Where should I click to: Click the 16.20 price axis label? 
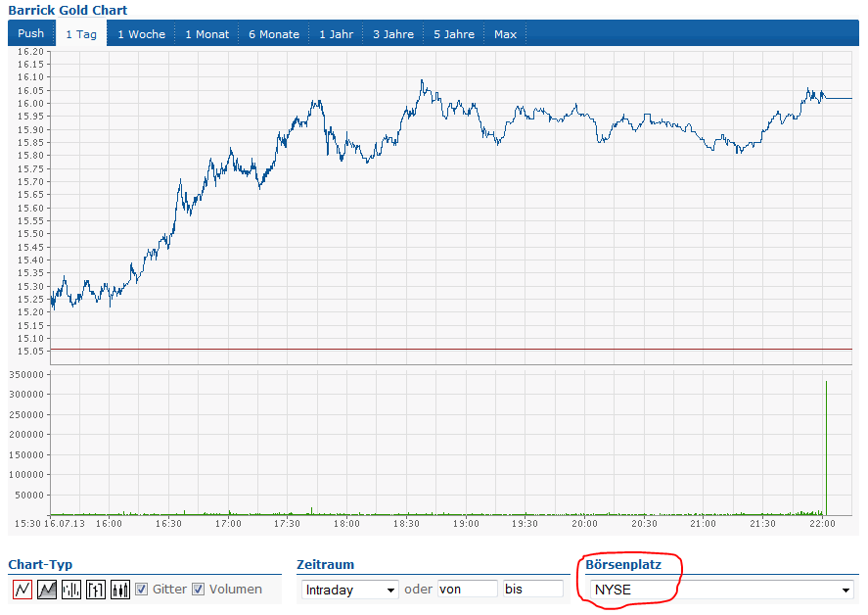point(30,52)
